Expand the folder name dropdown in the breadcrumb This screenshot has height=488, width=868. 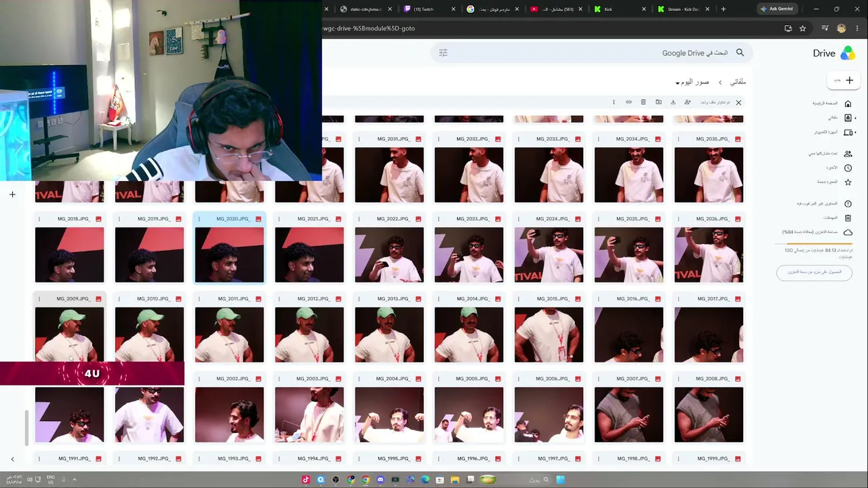(x=677, y=83)
